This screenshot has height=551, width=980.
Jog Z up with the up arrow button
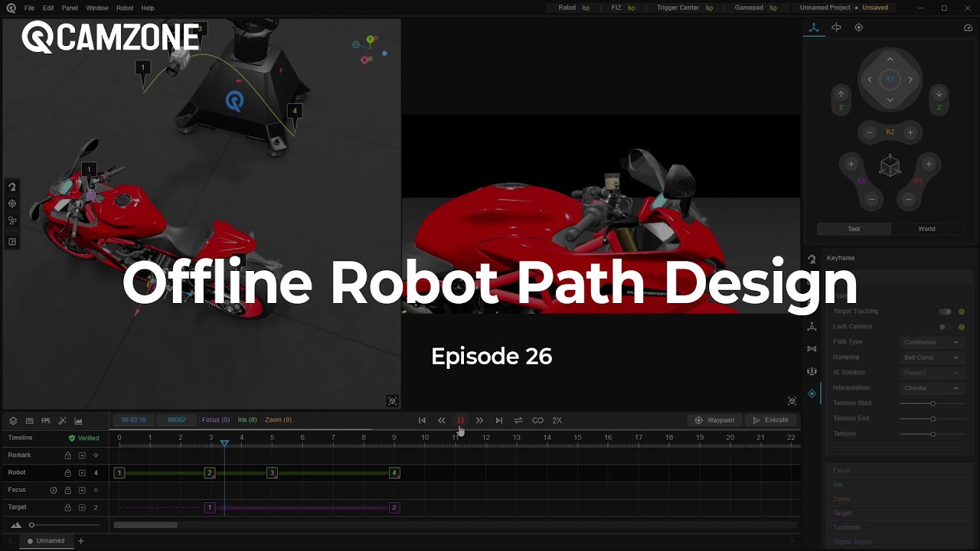(x=841, y=94)
